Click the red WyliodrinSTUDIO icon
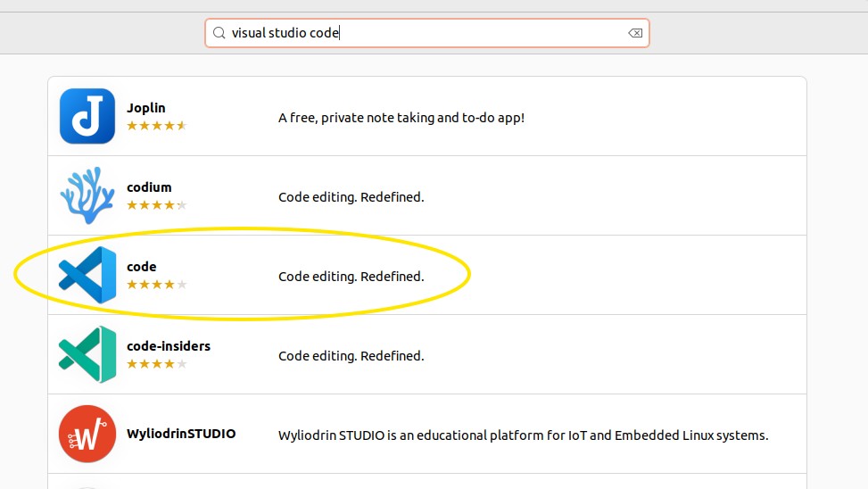The width and height of the screenshot is (868, 489). (87, 434)
